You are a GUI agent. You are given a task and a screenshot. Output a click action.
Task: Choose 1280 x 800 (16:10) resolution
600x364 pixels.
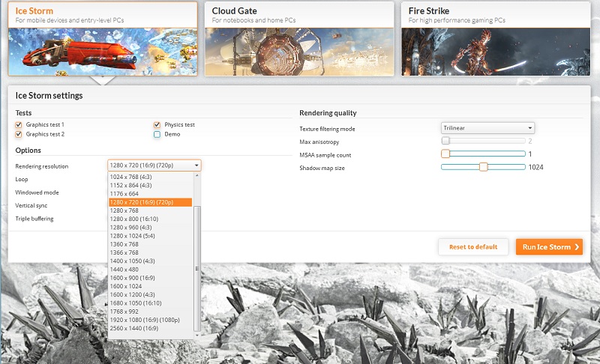pos(151,219)
